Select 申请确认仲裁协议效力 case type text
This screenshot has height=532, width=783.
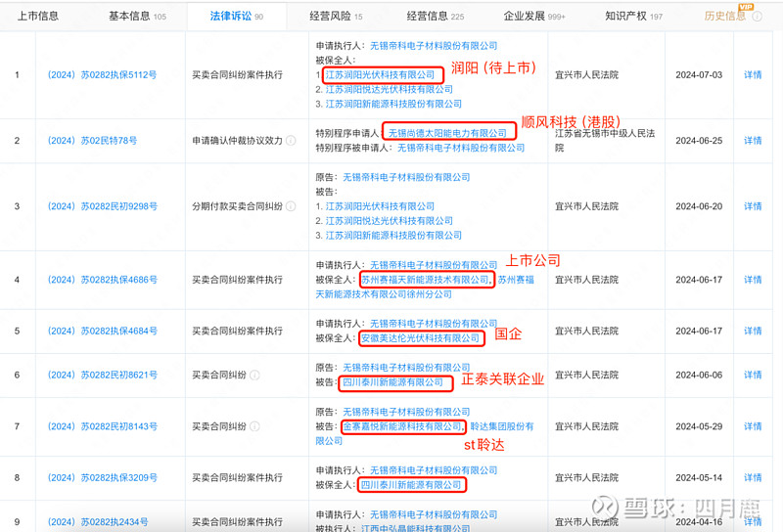pos(237,141)
